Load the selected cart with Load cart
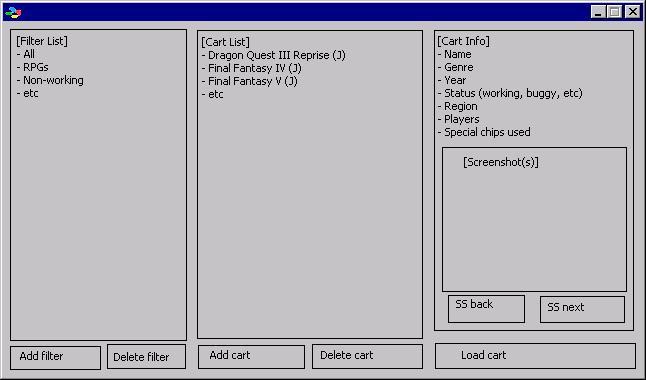Viewport: 646px width, 380px height. pos(535,356)
